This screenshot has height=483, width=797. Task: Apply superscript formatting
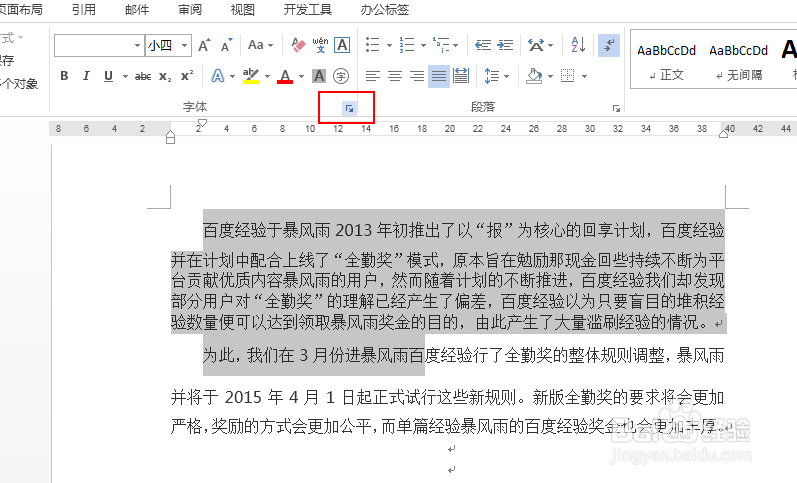coord(187,76)
